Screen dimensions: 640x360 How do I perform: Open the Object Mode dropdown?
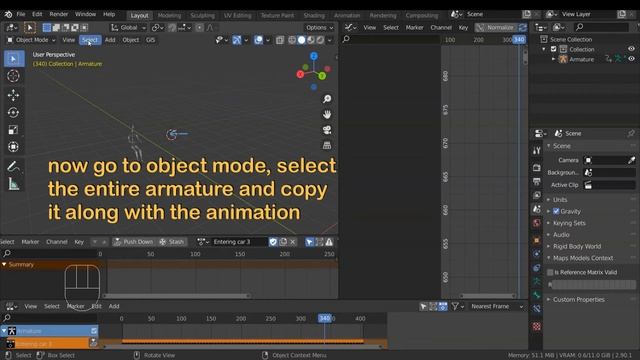[x=31, y=40]
